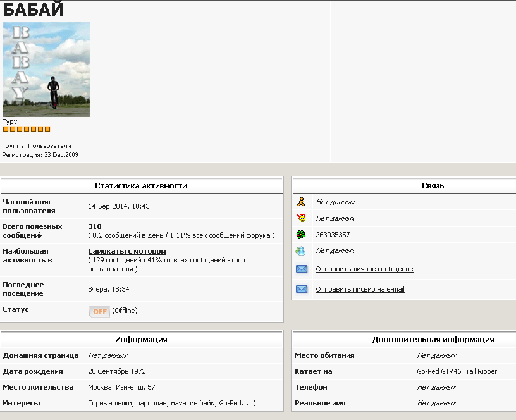Click the green ICQ flower icon
The image size is (516, 420).
(301, 235)
